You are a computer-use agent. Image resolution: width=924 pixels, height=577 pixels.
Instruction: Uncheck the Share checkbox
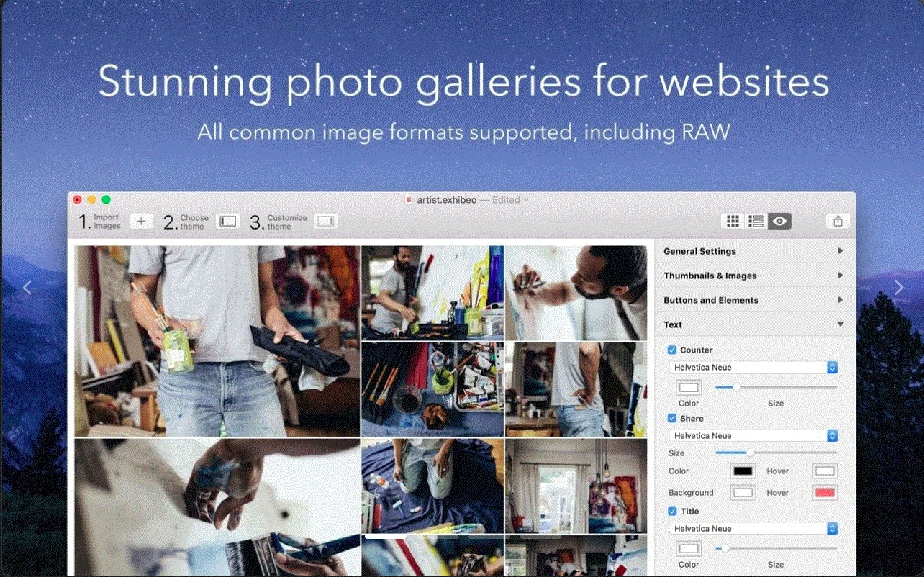pos(672,419)
